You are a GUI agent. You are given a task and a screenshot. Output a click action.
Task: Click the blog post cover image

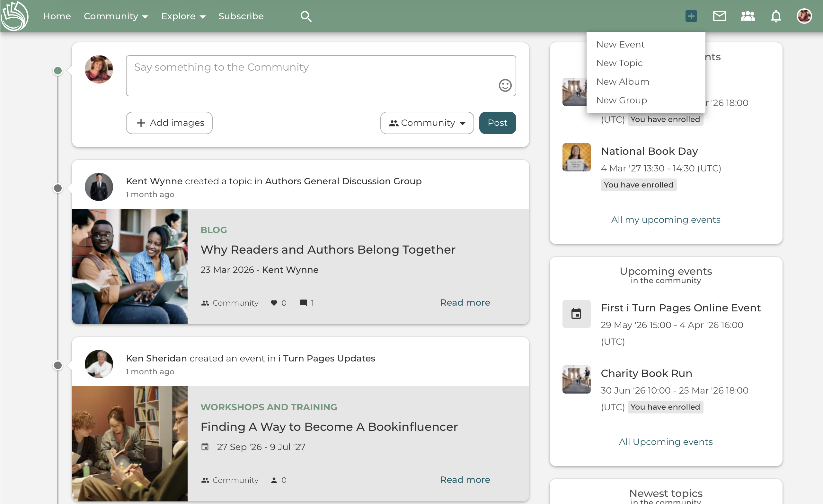coord(129,266)
